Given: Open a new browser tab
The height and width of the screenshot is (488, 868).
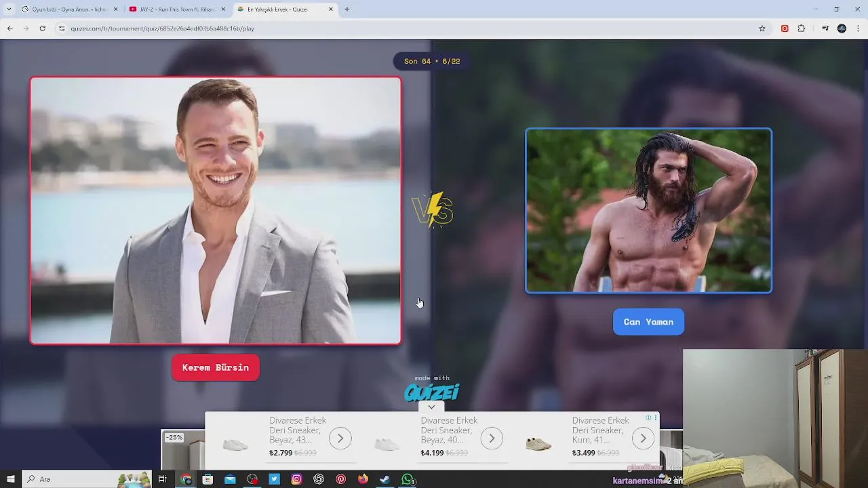Looking at the screenshot, I should 347,9.
